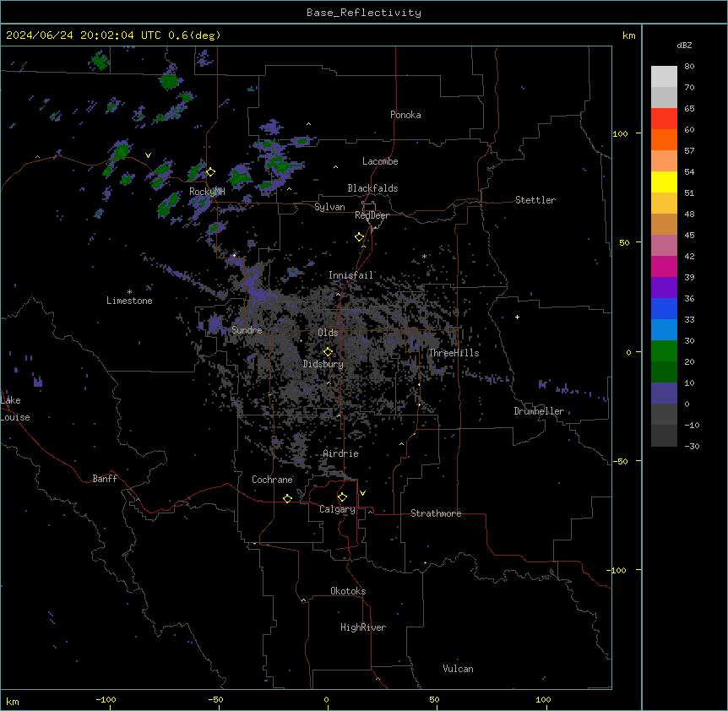
Task: Click the Cochrane label
Action: (272, 480)
